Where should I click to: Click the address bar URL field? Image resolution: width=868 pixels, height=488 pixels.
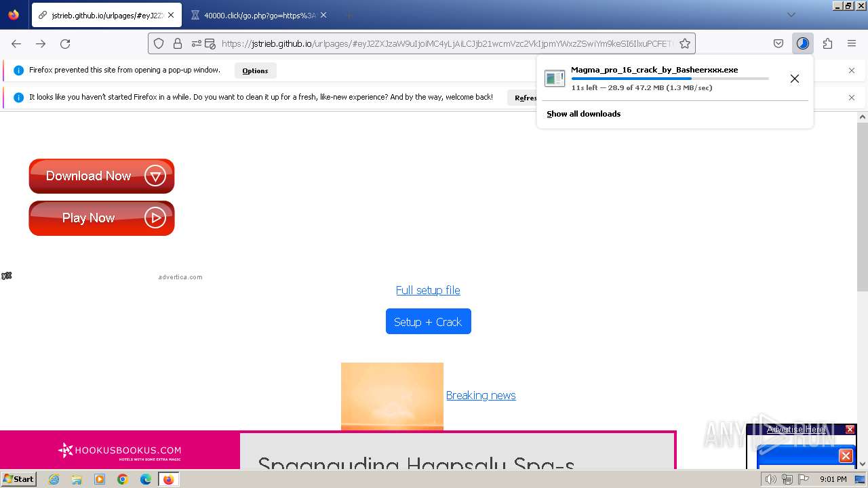[x=448, y=43]
